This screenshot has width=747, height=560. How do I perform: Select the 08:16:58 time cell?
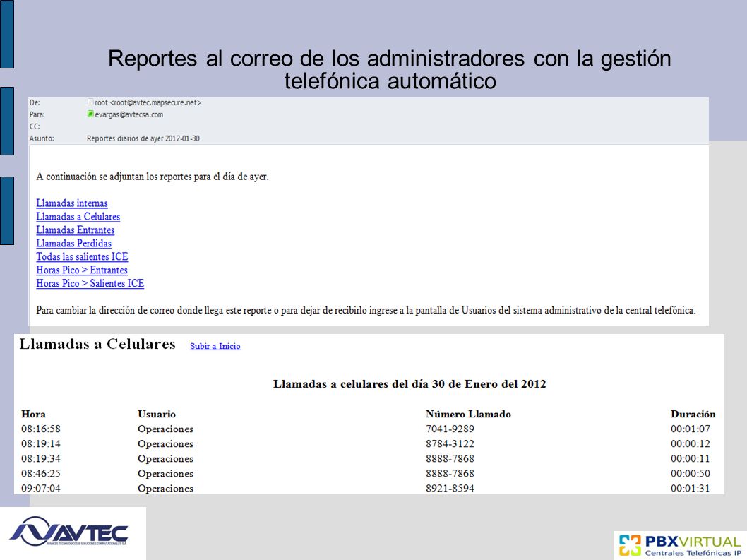click(x=41, y=429)
